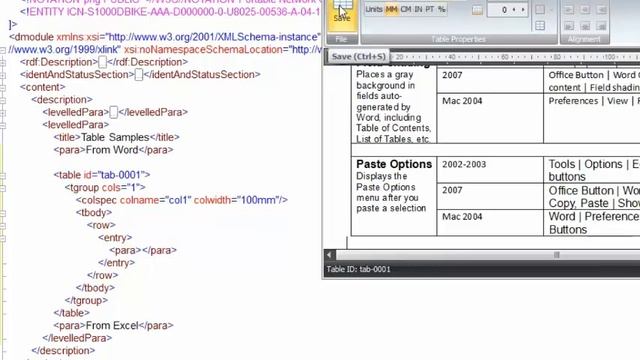Click the '2007' cell beside Office Button | Word
Image resolution: width=640 pixels, height=360 pixels.
[490, 80]
